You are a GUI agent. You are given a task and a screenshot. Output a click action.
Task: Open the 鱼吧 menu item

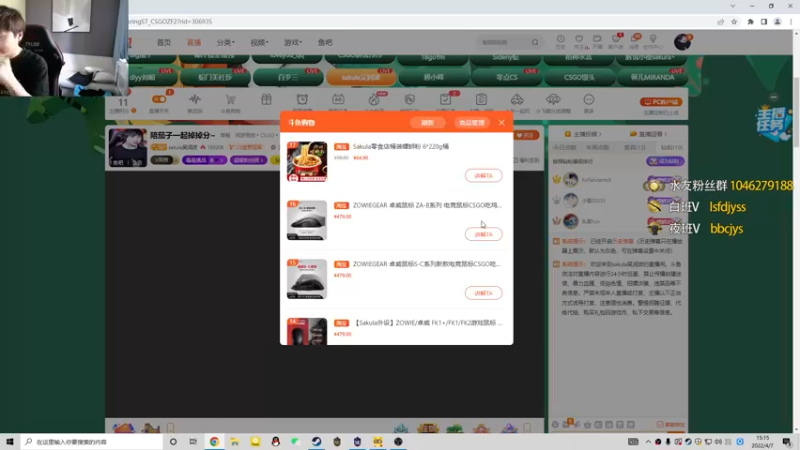[324, 42]
